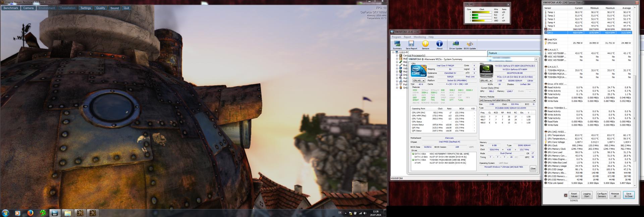Select the GPU Core Load sensor row
The width and height of the screenshot is (644, 217).
(588, 152)
